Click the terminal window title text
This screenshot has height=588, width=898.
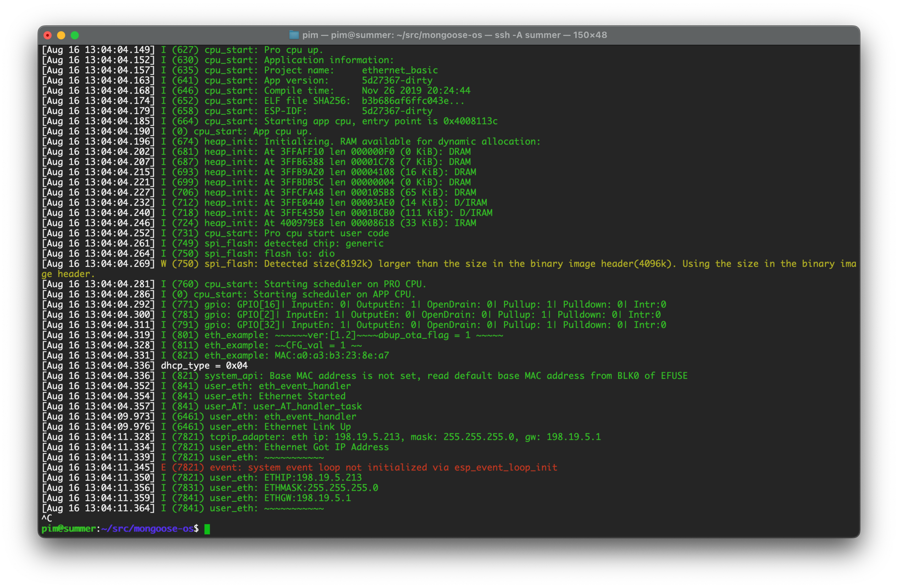coord(454,35)
